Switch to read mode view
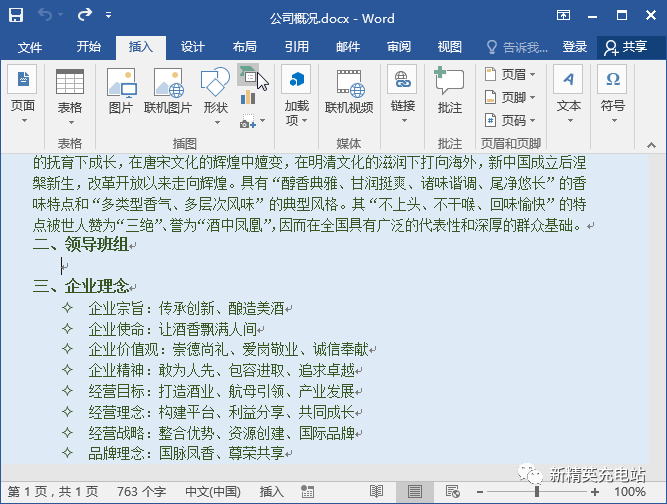The image size is (667, 504). tap(376, 492)
